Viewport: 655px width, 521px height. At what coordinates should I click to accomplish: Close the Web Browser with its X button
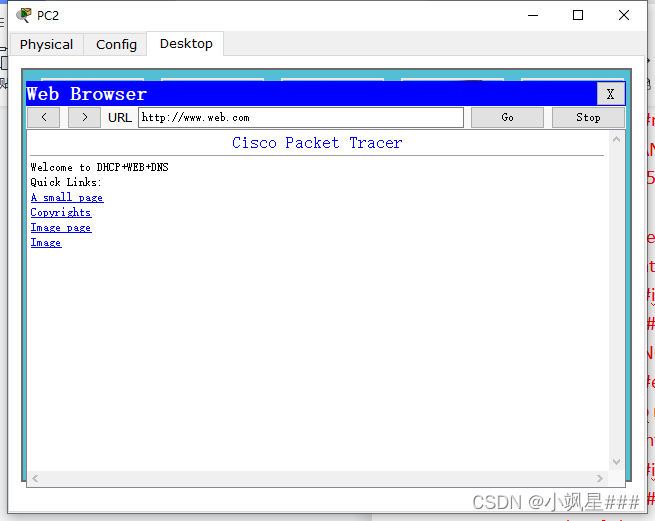tap(610, 94)
